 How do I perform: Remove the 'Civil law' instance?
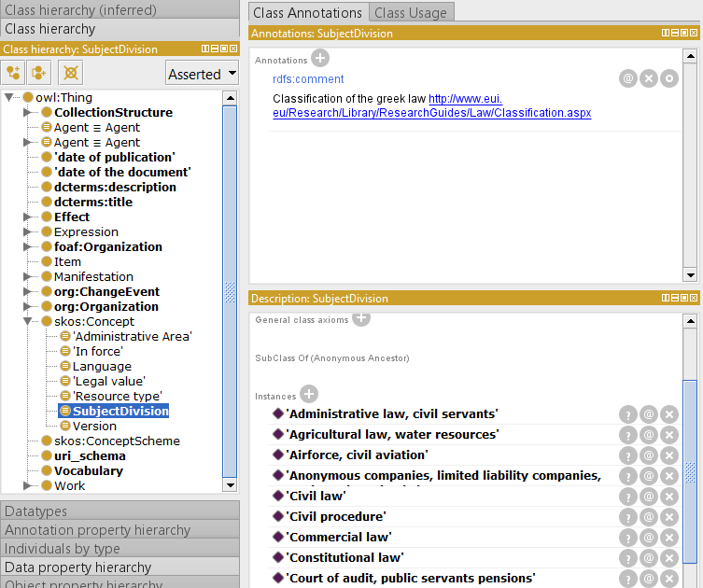[x=669, y=497]
